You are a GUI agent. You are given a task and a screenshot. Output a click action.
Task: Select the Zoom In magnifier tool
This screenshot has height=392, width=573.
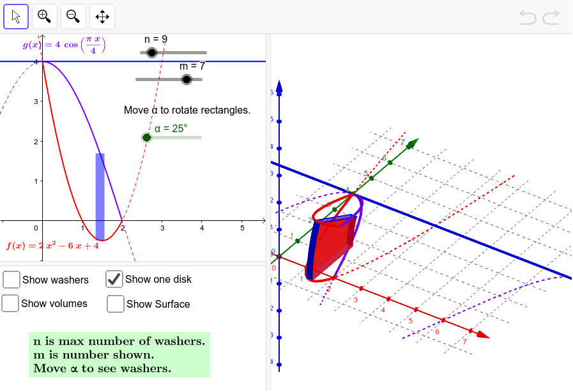[x=44, y=17]
